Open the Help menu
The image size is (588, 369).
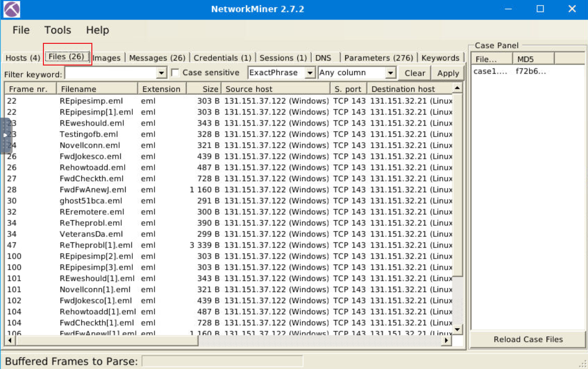[97, 30]
